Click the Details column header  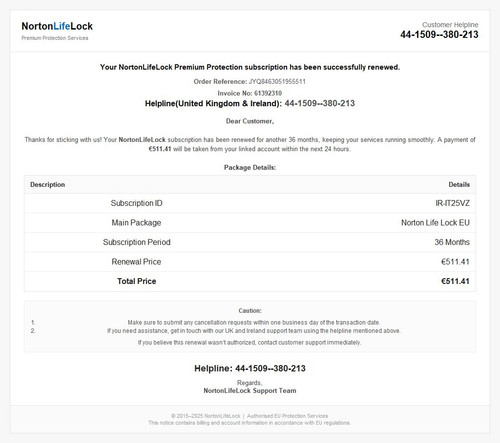pos(459,185)
